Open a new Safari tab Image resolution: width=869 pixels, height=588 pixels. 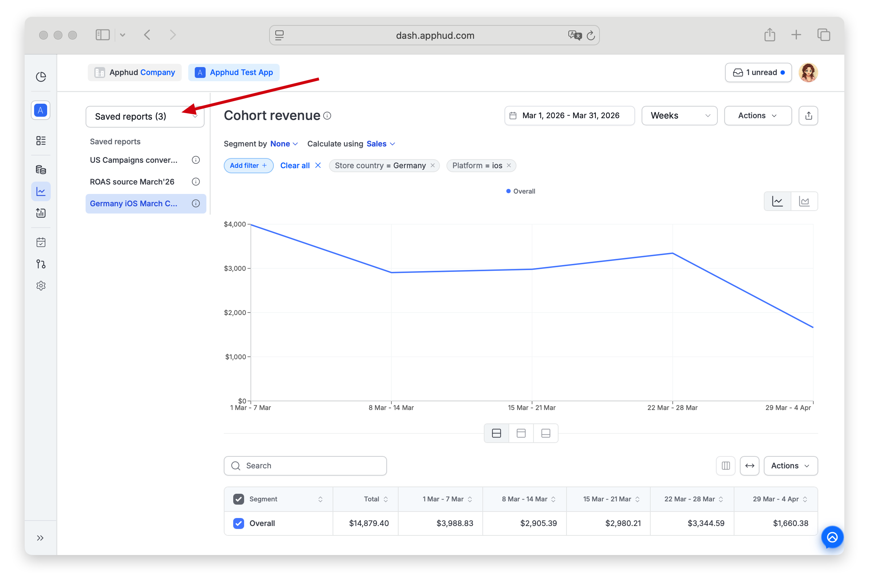[796, 35]
